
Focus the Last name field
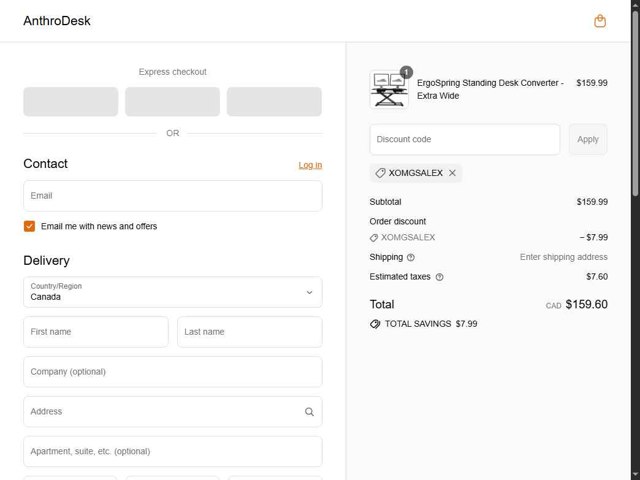250,332
